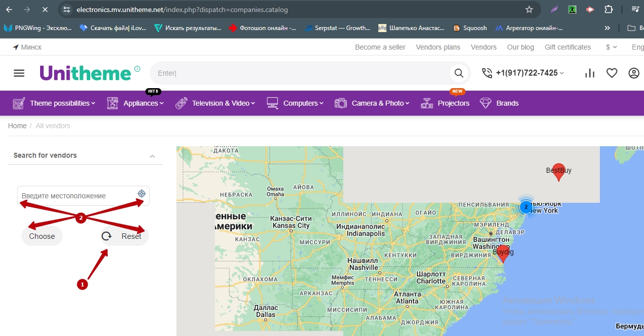Open the hamburger menu icon
Screen dimensions: 644x336
point(19,73)
